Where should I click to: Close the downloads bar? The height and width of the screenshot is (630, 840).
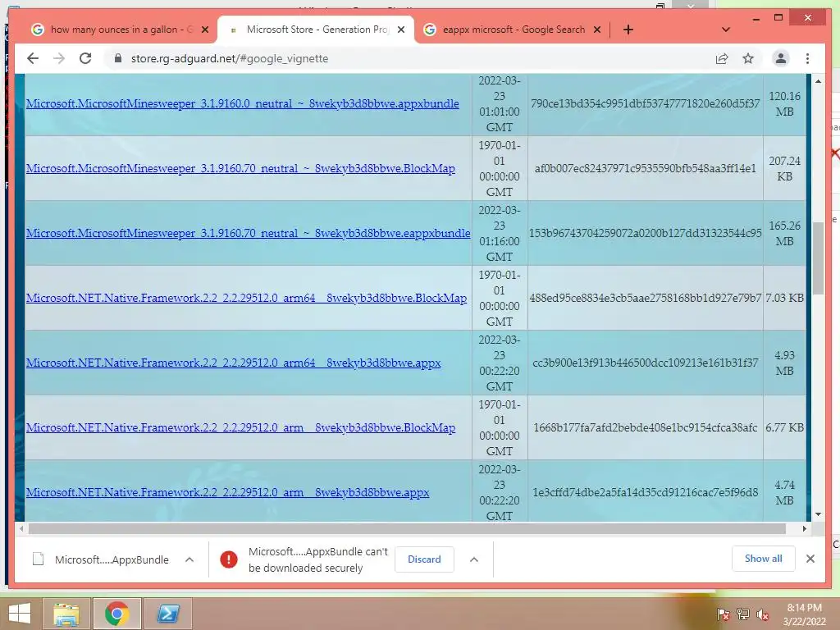(x=810, y=559)
